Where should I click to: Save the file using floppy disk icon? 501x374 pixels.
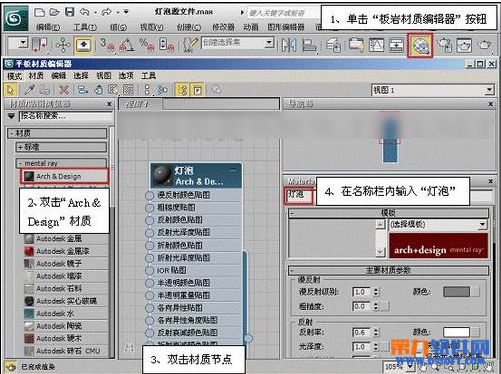tap(69, 12)
